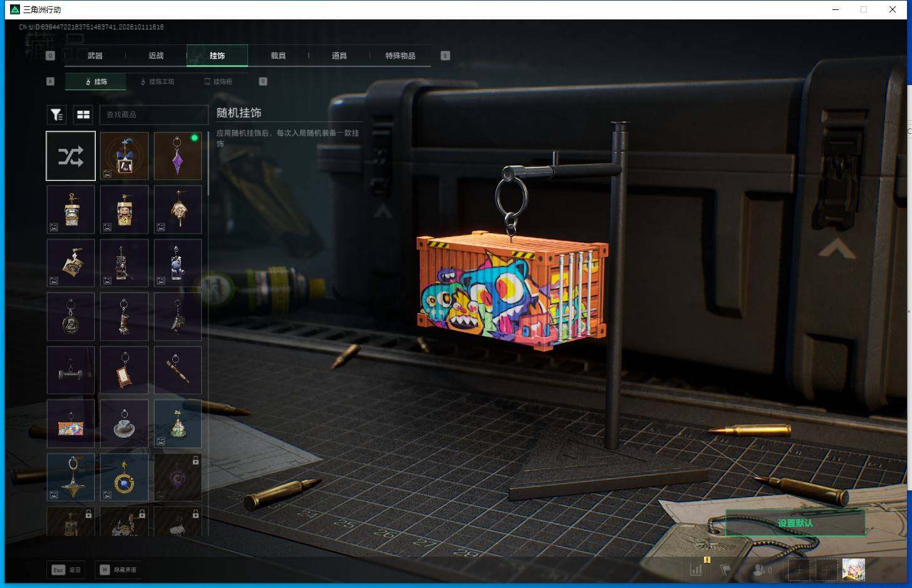Open the stats bar chart icon

pos(696,570)
